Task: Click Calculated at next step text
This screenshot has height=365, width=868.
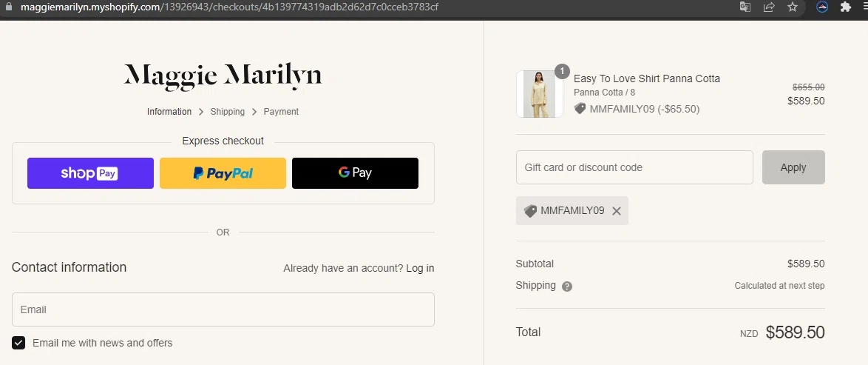Action: point(779,287)
